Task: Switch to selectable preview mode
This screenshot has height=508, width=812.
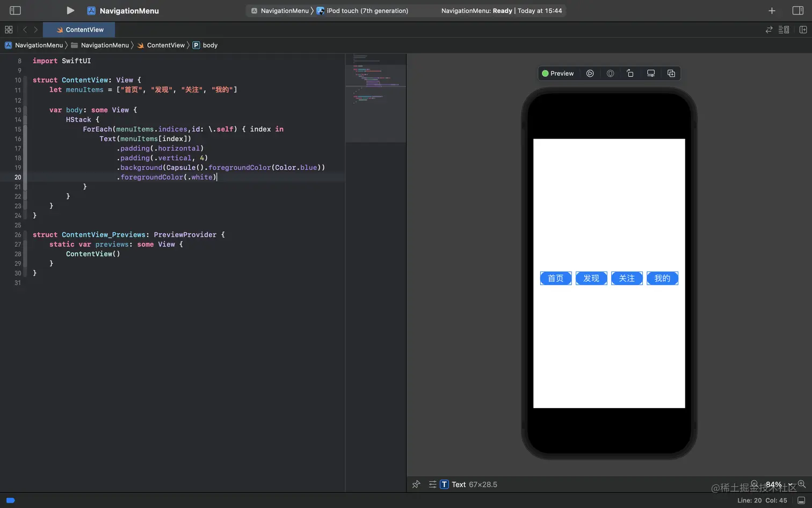Action: pyautogui.click(x=611, y=73)
